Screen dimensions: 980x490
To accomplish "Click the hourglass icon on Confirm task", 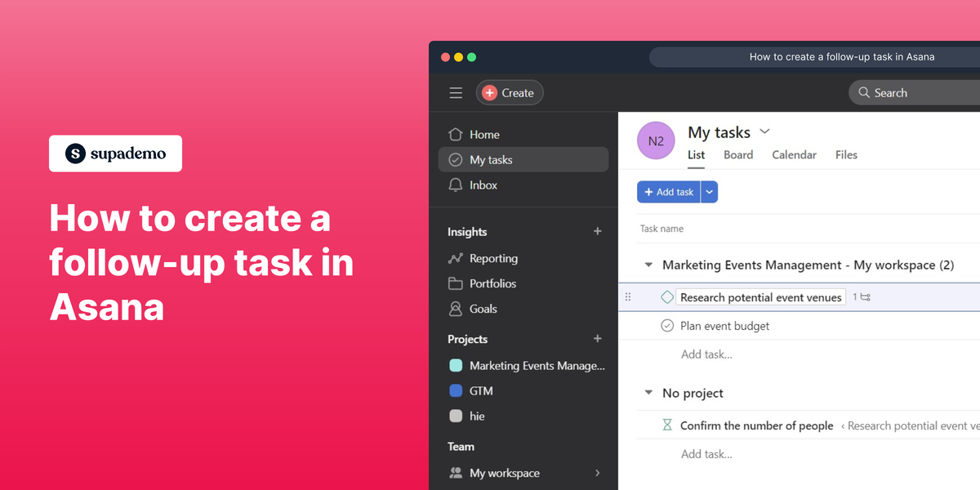I will click(667, 425).
